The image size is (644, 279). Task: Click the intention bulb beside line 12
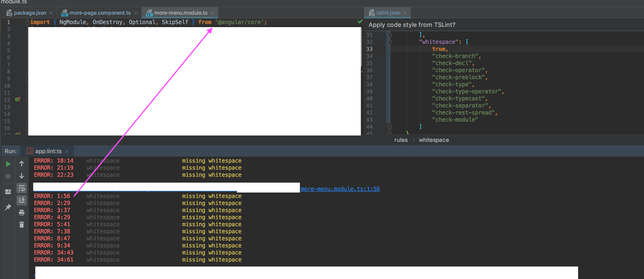click(x=17, y=99)
